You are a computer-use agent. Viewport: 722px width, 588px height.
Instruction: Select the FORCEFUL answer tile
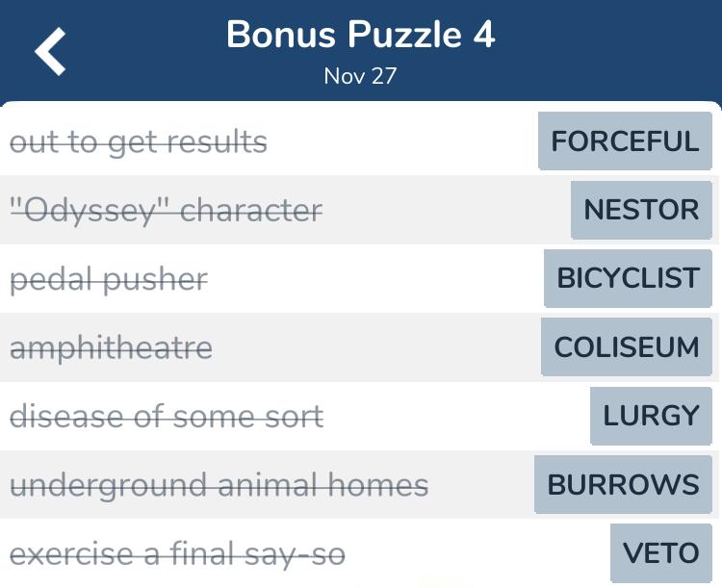click(x=625, y=141)
